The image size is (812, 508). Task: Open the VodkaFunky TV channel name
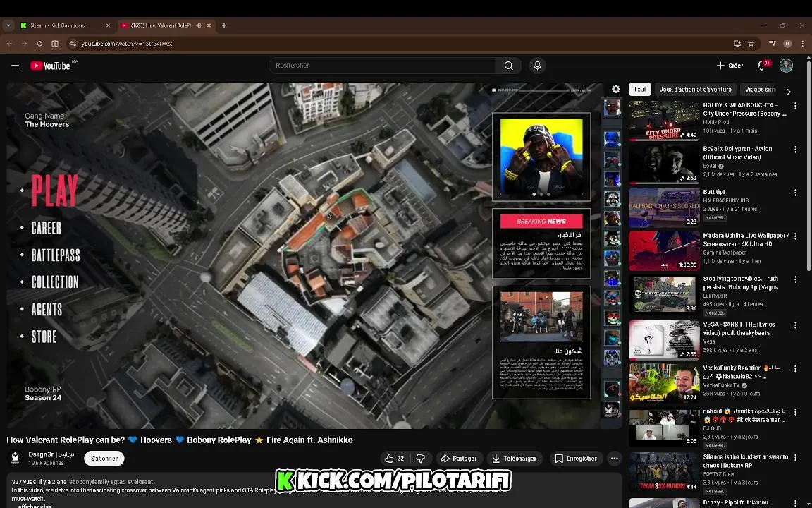721,386
